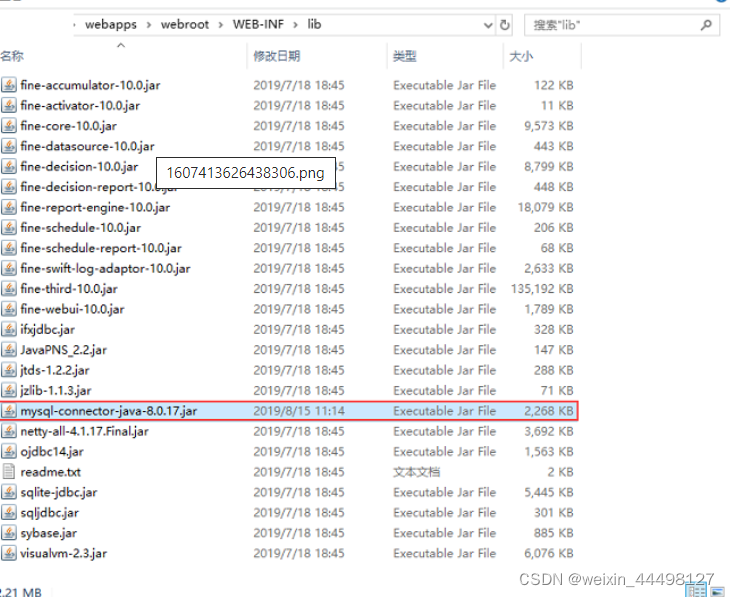The image size is (730, 597).
Task: Click the text document icon of readme.txt
Action: tap(8, 472)
